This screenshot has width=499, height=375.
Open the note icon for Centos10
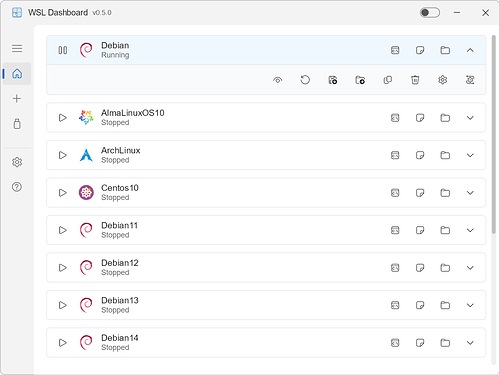pyautogui.click(x=420, y=193)
